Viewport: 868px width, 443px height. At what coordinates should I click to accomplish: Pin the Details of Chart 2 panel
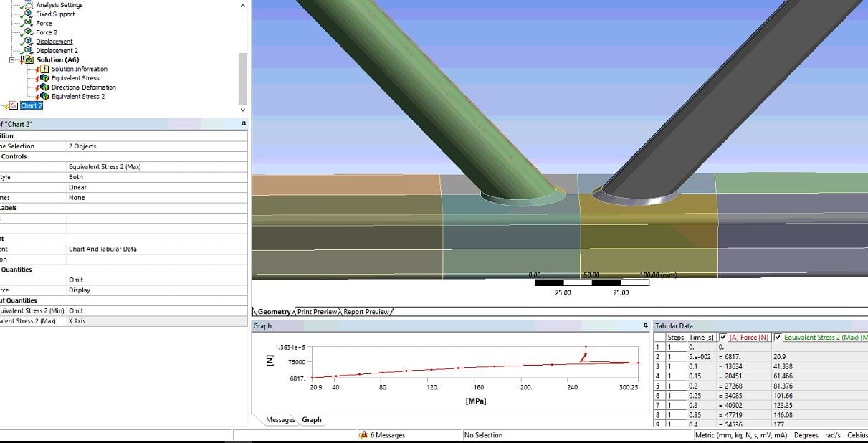[x=244, y=125]
